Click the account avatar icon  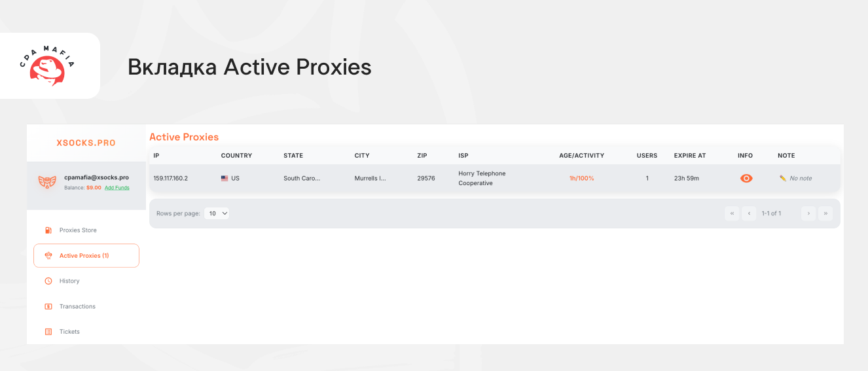(47, 182)
